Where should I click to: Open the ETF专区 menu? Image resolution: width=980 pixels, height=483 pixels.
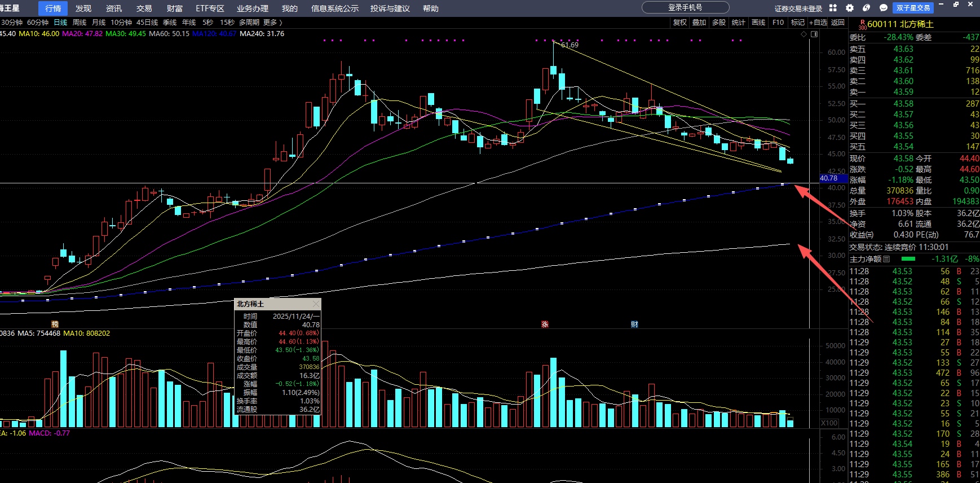pos(210,8)
